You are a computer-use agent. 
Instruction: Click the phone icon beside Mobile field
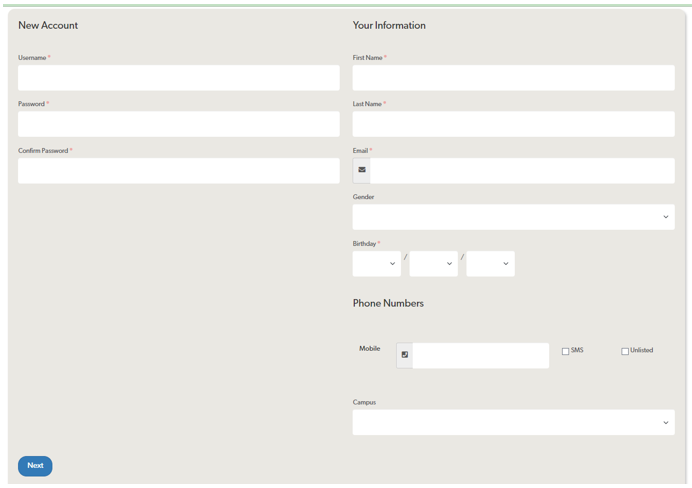click(405, 355)
